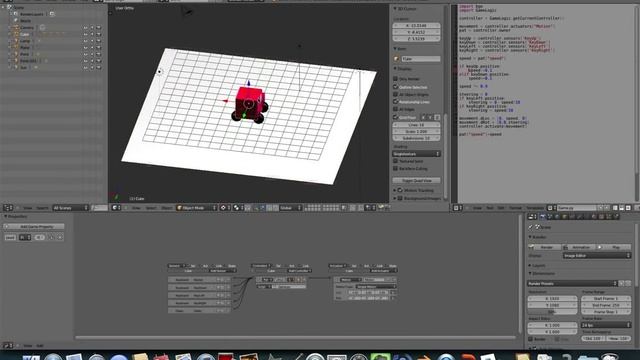Adjust the grid Scale 1.000 field
Screen dimensions: 640x360
416,131
